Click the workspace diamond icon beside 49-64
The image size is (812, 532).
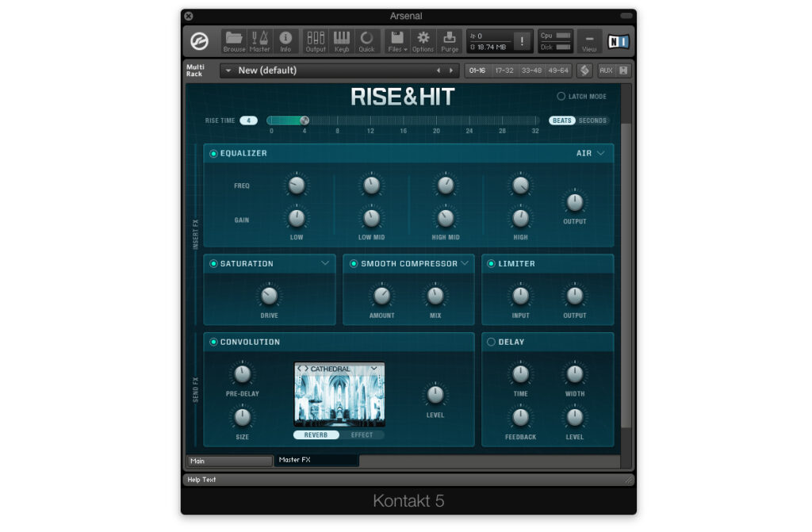point(584,71)
